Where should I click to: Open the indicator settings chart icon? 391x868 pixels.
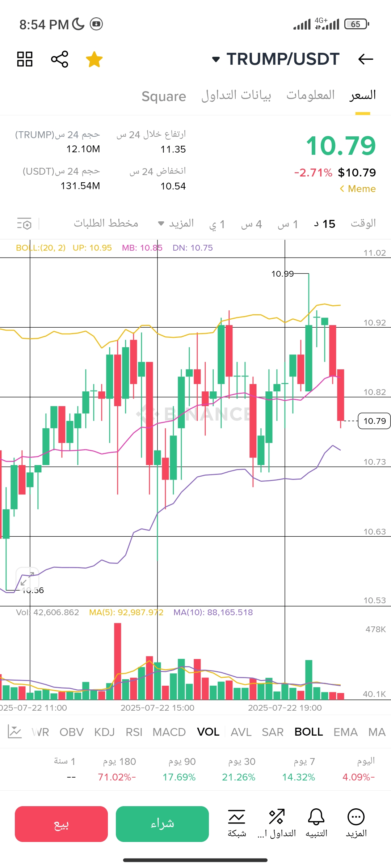tap(15, 732)
